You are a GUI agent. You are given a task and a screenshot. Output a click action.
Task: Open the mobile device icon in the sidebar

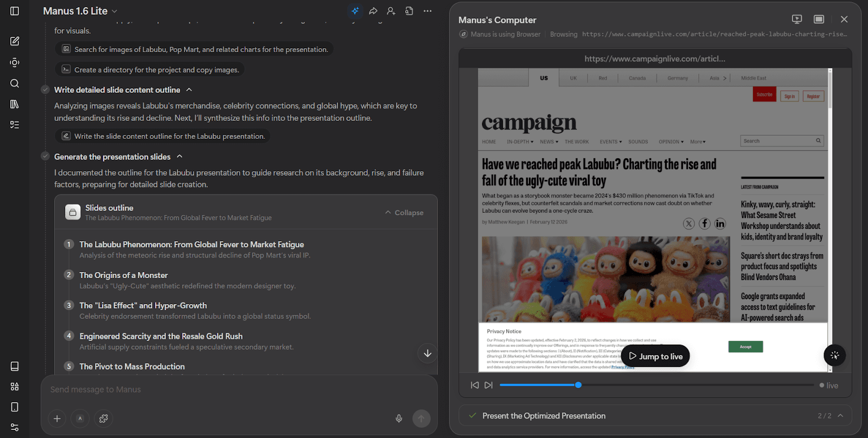(x=15, y=407)
